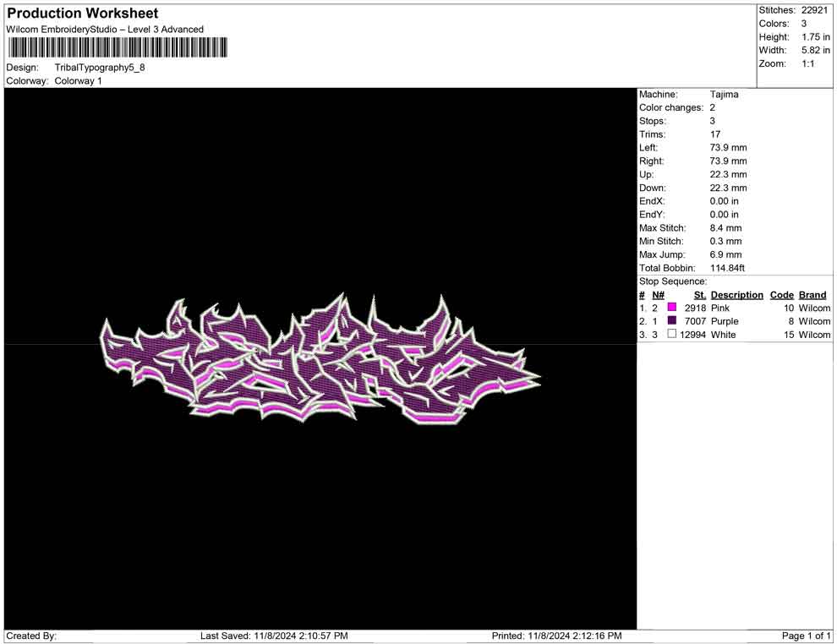Click the purple color swatch in stop sequence
837x644 pixels.
672,320
